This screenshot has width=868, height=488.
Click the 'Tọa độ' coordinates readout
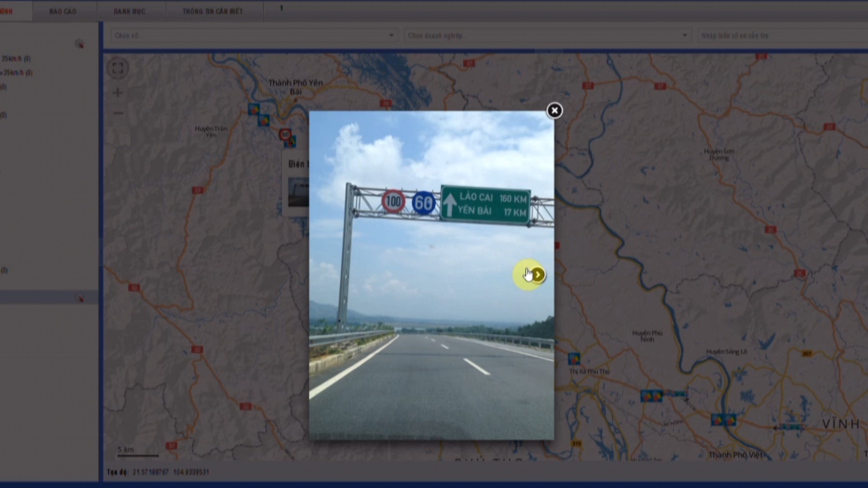(x=158, y=472)
